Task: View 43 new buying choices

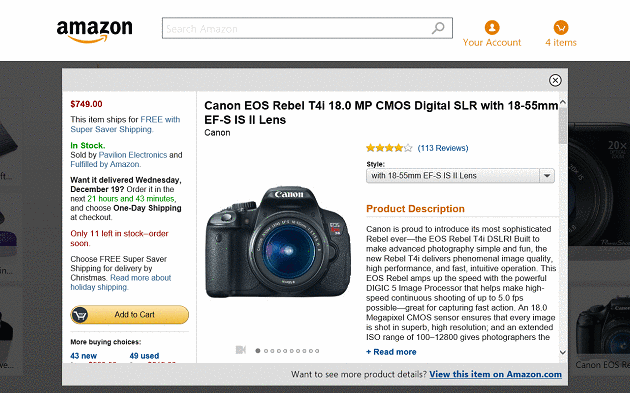Action: coord(84,356)
